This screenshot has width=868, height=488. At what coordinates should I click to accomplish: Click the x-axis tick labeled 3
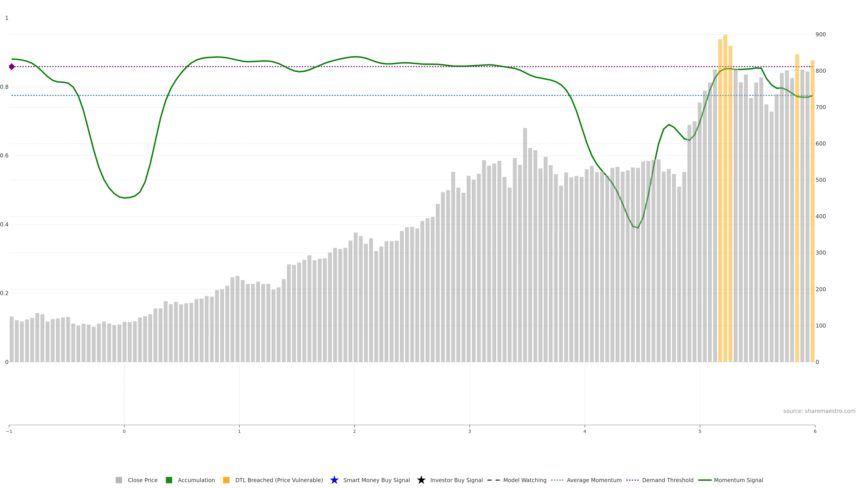tap(469, 431)
